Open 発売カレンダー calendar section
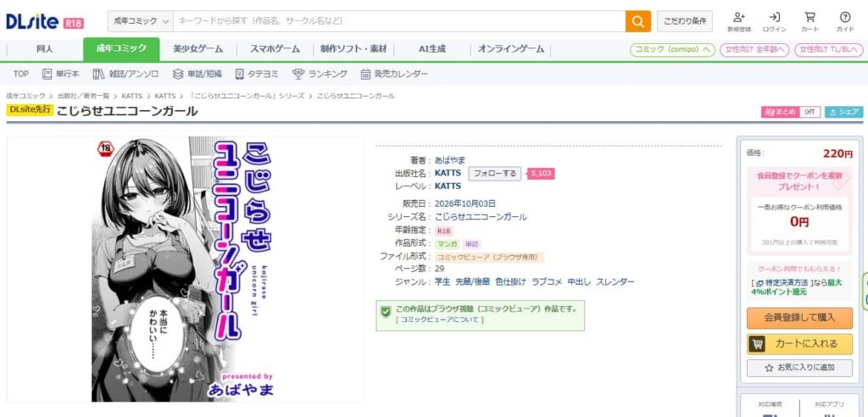 point(394,74)
